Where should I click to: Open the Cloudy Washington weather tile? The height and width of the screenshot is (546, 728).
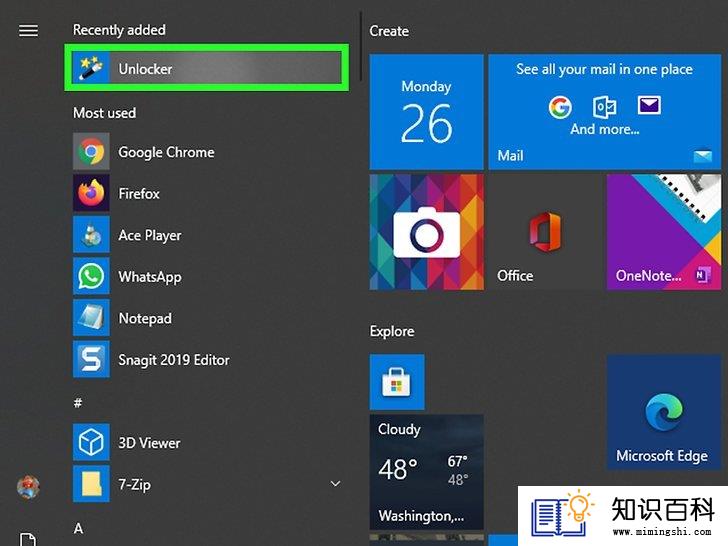pos(426,472)
